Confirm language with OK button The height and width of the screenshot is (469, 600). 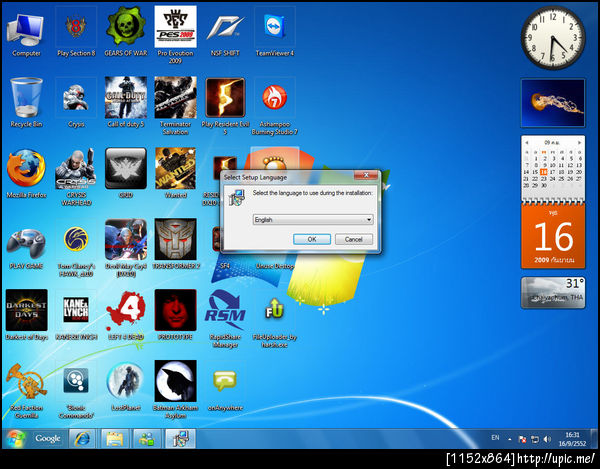pyautogui.click(x=312, y=239)
